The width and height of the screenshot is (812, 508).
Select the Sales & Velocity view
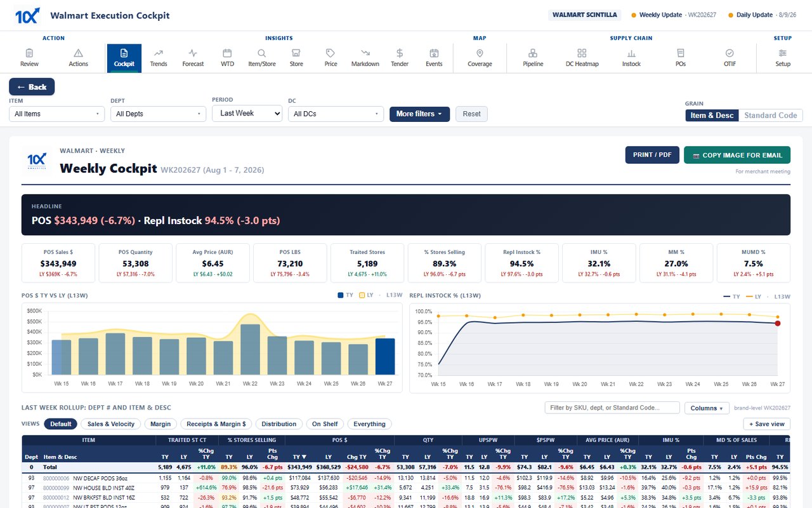pos(111,424)
